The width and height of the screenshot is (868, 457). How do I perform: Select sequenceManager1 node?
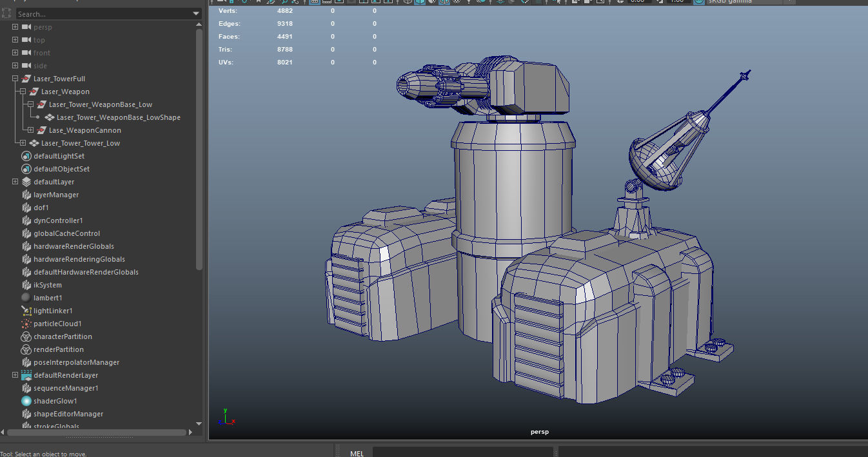[x=66, y=388]
